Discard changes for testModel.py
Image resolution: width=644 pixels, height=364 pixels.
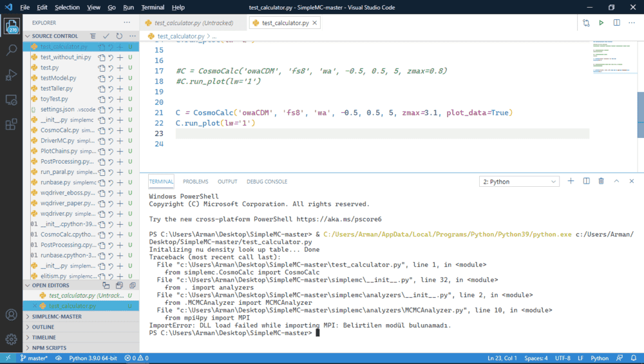[x=111, y=78]
